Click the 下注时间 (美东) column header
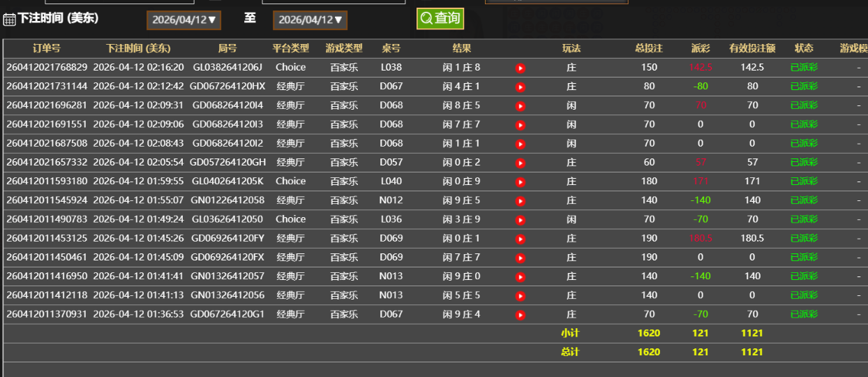Image resolution: width=868 pixels, height=377 pixels. [138, 48]
